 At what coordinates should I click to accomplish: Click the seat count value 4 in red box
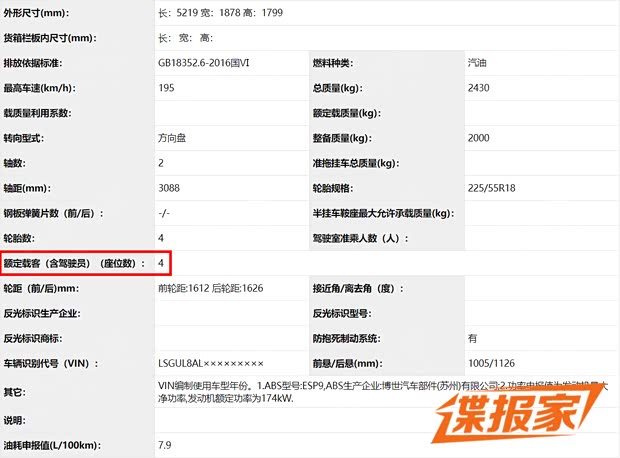coord(161,263)
